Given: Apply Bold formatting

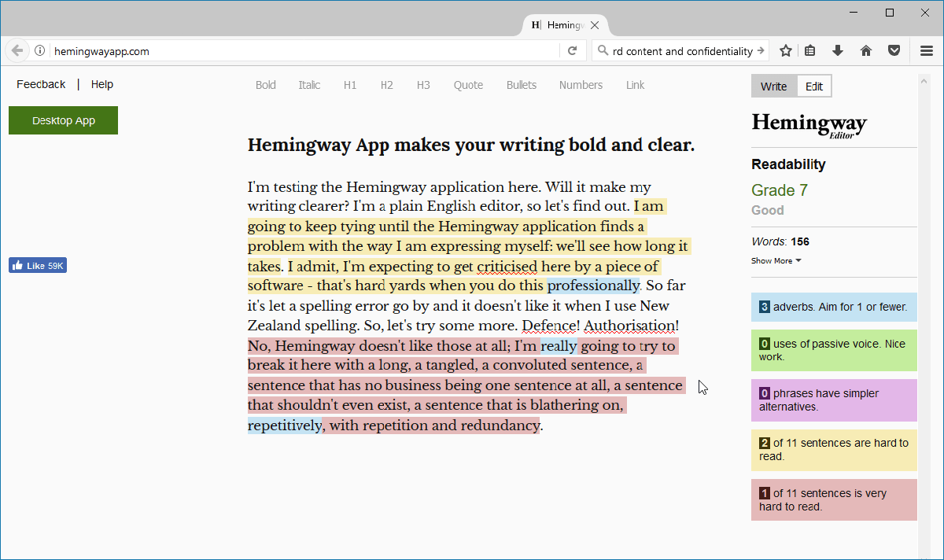Looking at the screenshot, I should [266, 85].
